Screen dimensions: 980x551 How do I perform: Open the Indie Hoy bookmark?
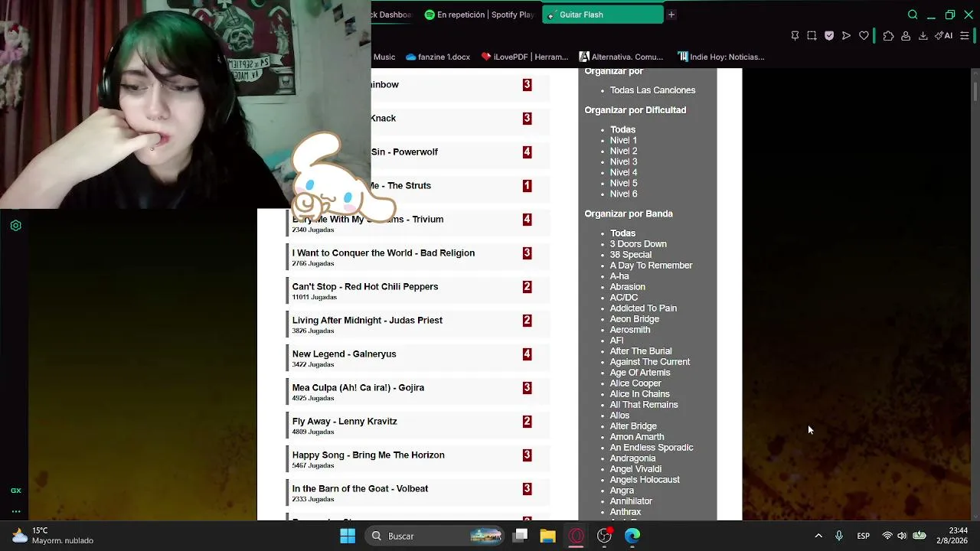coord(721,57)
